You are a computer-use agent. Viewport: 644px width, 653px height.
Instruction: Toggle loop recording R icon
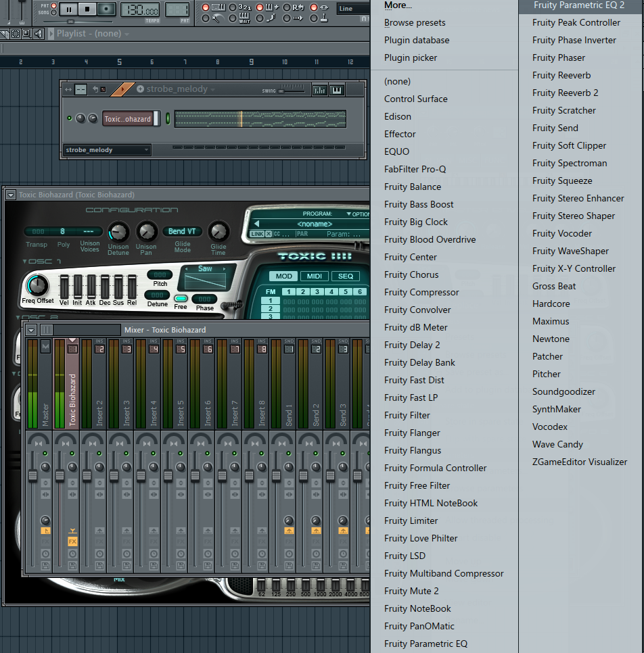298,7
